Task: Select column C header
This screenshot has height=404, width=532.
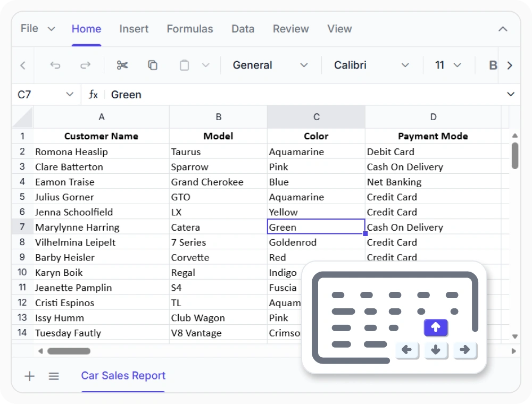Action: pyautogui.click(x=316, y=117)
